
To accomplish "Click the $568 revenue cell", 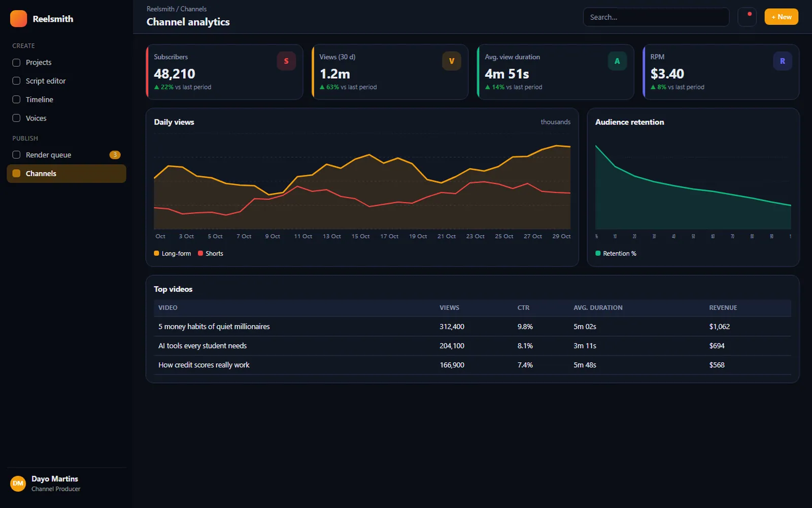I will (717, 365).
